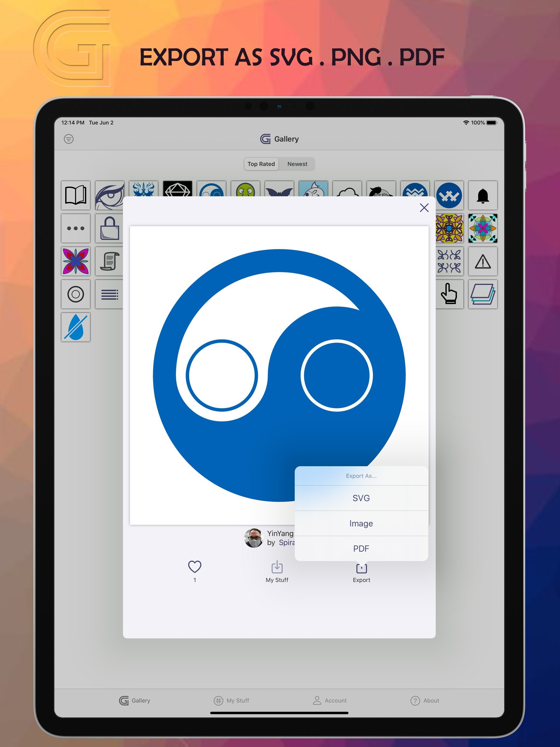Switch to Top Rated sorting
Image resolution: width=560 pixels, height=747 pixels.
click(x=261, y=164)
